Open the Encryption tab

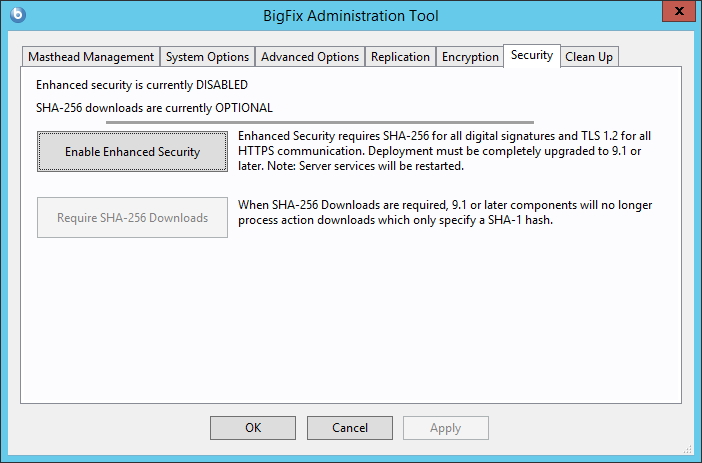point(470,57)
